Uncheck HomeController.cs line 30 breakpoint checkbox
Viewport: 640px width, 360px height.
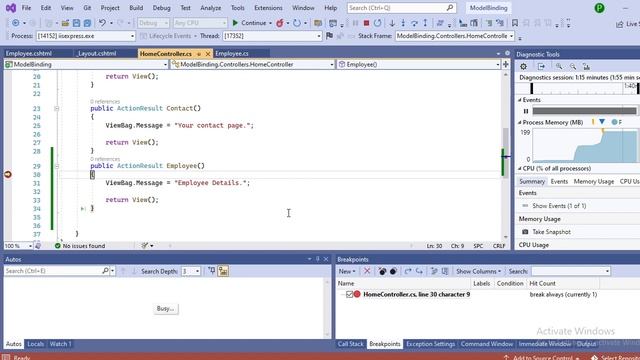[x=349, y=294]
